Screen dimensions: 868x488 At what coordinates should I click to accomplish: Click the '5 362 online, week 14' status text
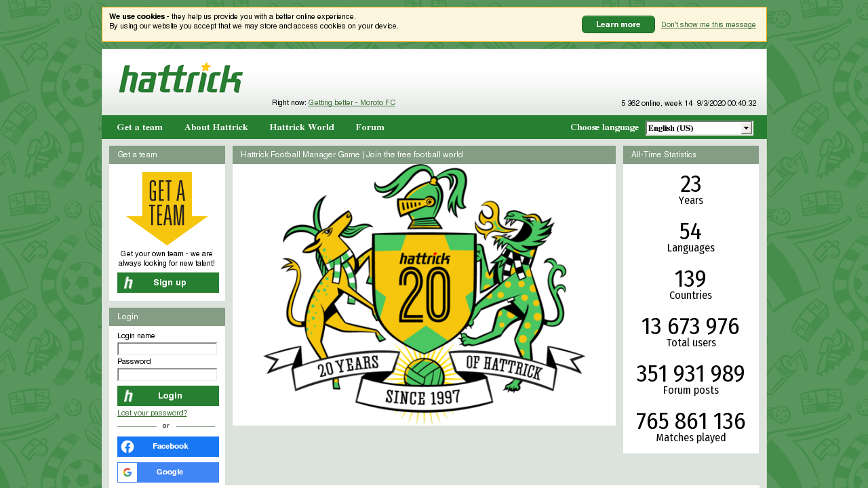pos(657,103)
